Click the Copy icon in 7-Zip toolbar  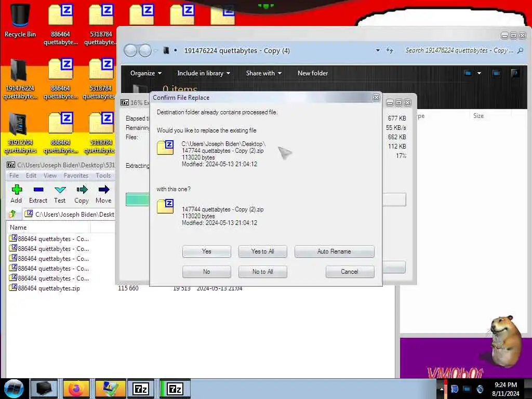click(x=82, y=190)
